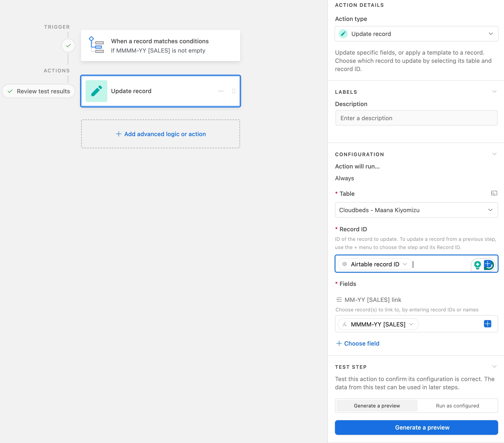Collapse the Labels section
The height and width of the screenshot is (443, 504).
coord(494,92)
